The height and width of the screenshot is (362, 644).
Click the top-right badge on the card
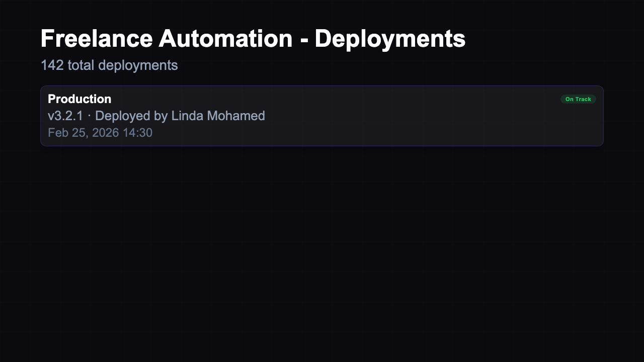(x=578, y=99)
